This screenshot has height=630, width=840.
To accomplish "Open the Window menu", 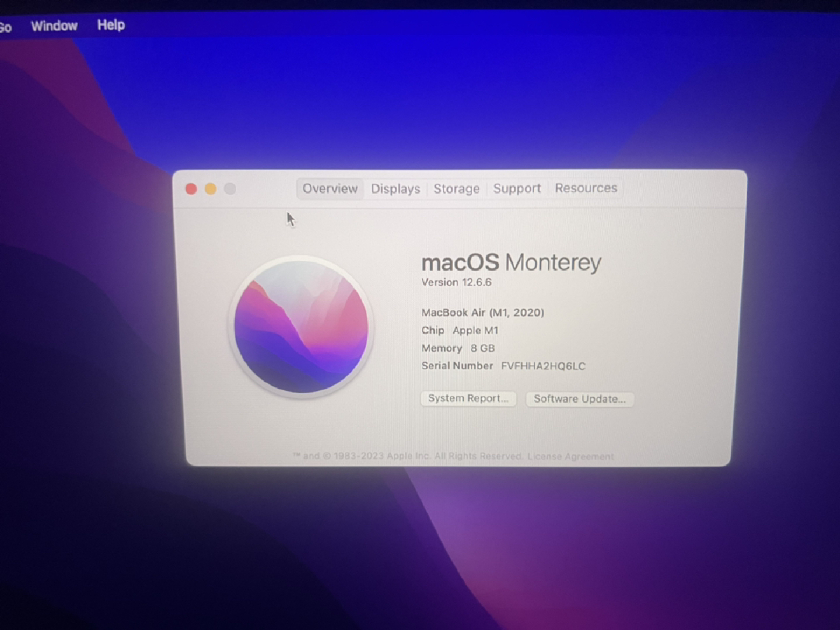I will point(54,26).
